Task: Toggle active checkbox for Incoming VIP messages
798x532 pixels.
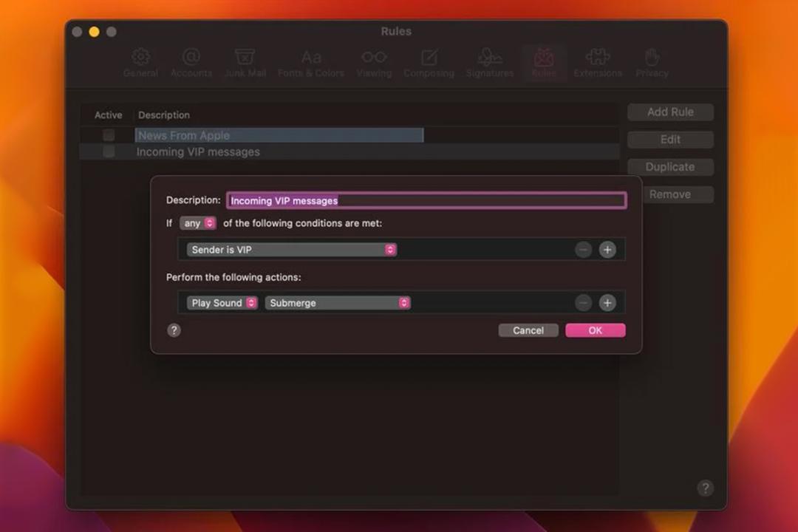Action: pyautogui.click(x=109, y=151)
